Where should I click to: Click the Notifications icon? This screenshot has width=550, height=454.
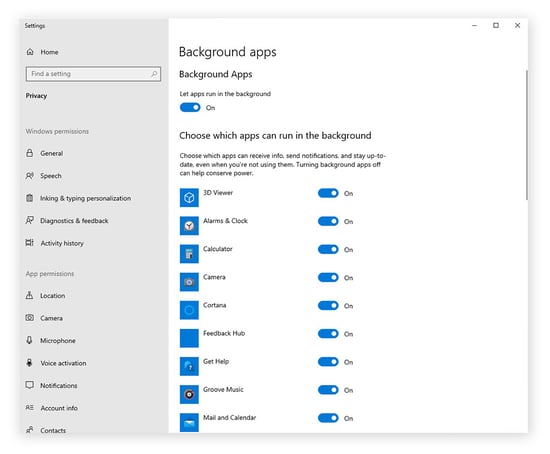[30, 385]
